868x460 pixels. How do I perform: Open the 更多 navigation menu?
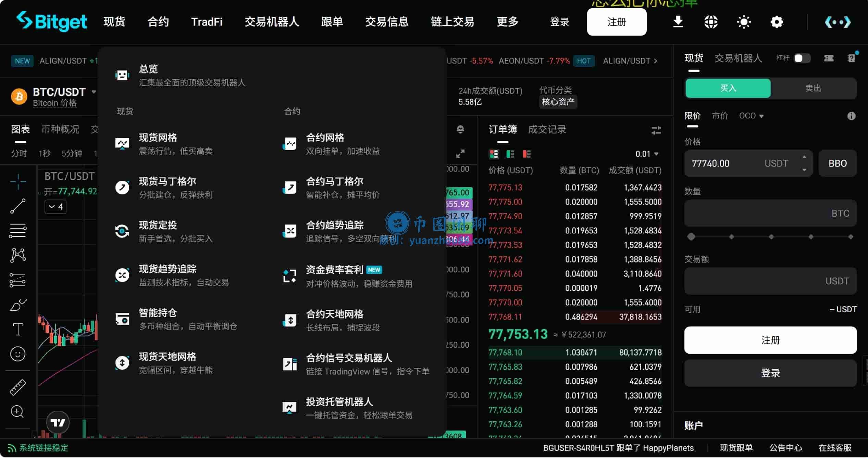tap(507, 22)
